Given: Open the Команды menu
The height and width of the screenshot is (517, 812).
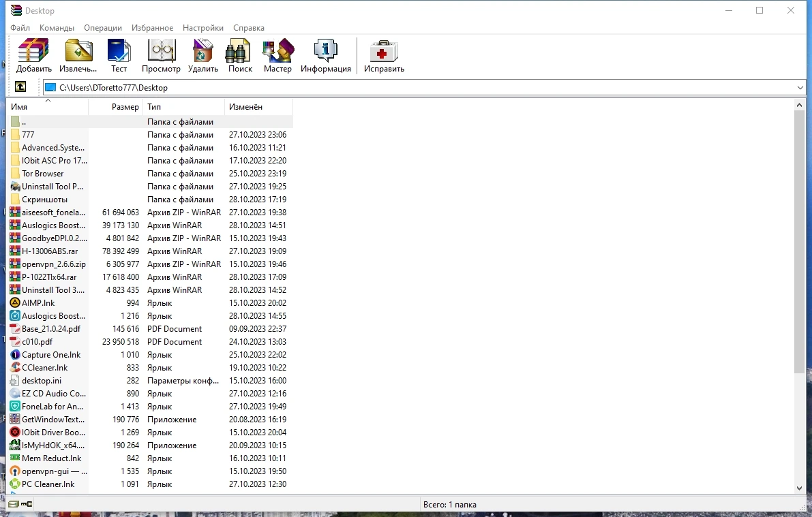Looking at the screenshot, I should [x=57, y=28].
